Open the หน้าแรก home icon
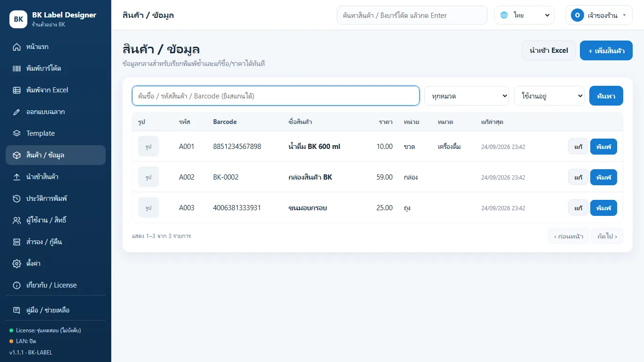The width and height of the screenshot is (644, 362). pos(17,47)
